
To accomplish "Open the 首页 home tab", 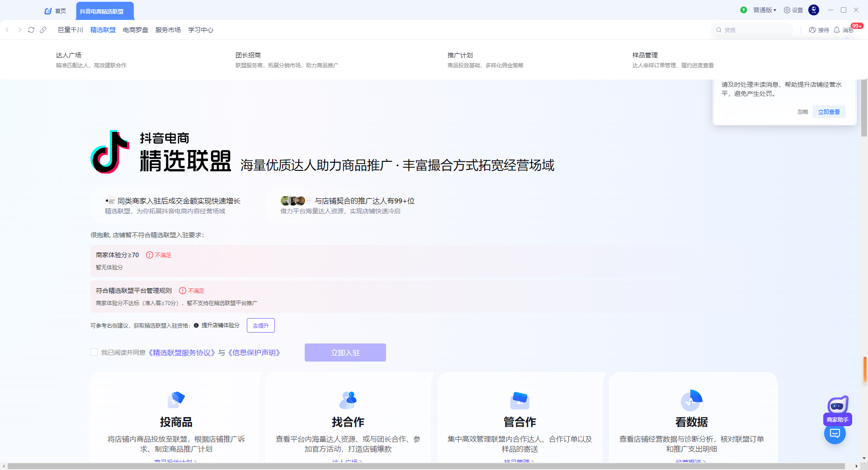I will pos(55,11).
